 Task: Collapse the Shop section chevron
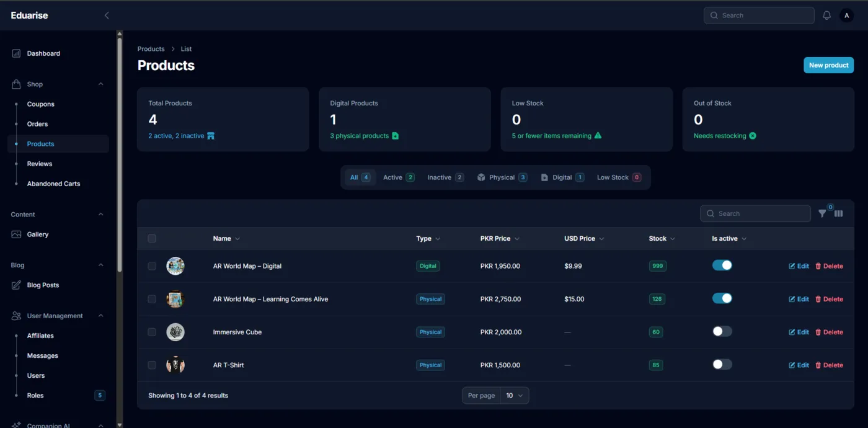point(100,84)
